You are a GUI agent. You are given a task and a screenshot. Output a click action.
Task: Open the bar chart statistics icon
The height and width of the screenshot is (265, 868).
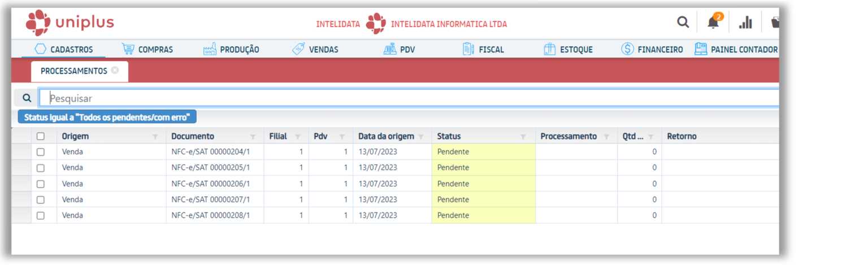coord(746,23)
